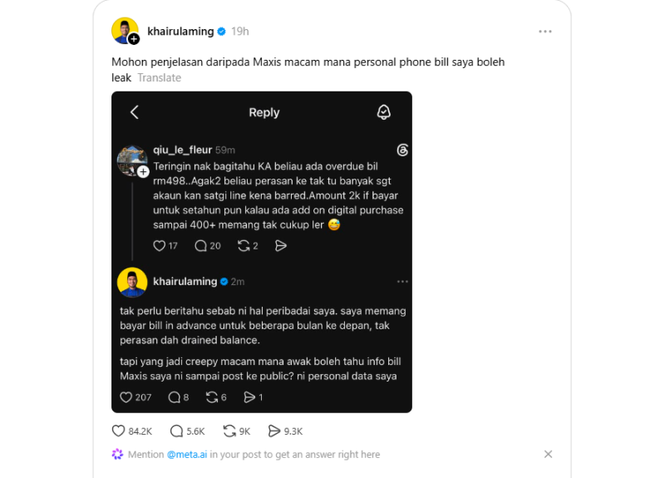Click the 19h timestamp on the post
This screenshot has width=665, height=478.
[x=240, y=31]
